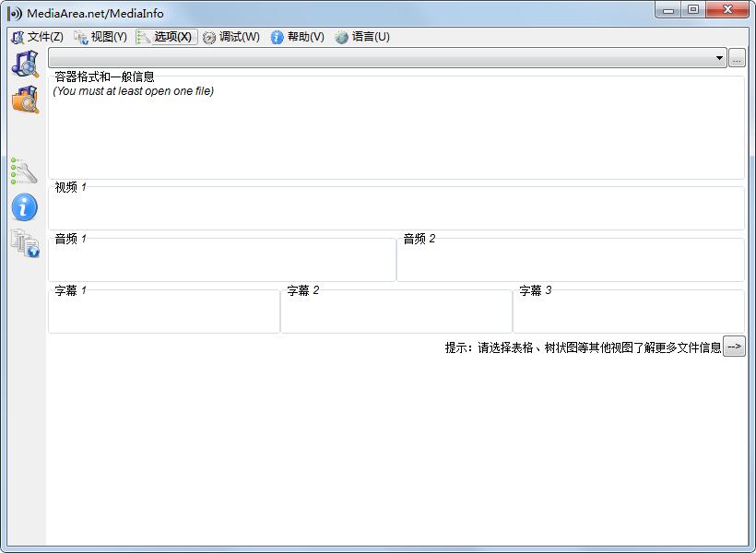Click the export/copy icon in the sidebar
The width and height of the screenshot is (756, 553).
[x=24, y=244]
